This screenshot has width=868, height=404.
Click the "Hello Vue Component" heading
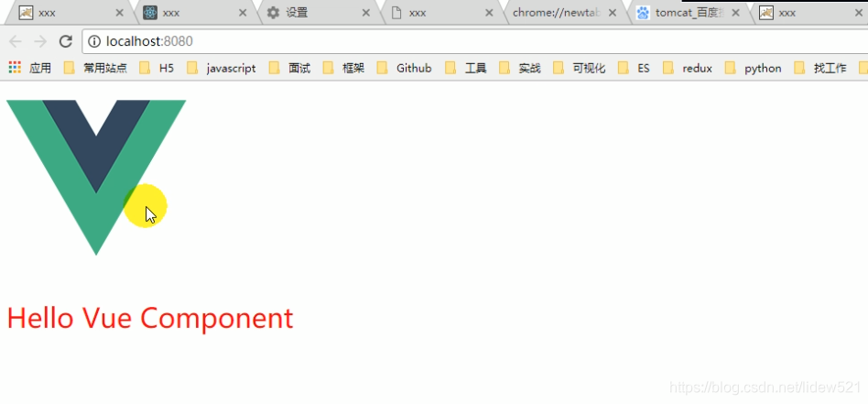click(x=150, y=318)
